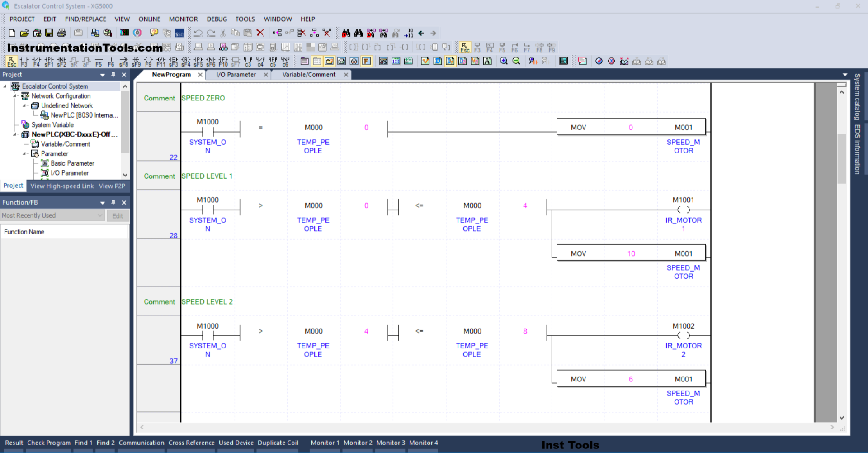Open the View P2P panel tab

pyautogui.click(x=112, y=186)
